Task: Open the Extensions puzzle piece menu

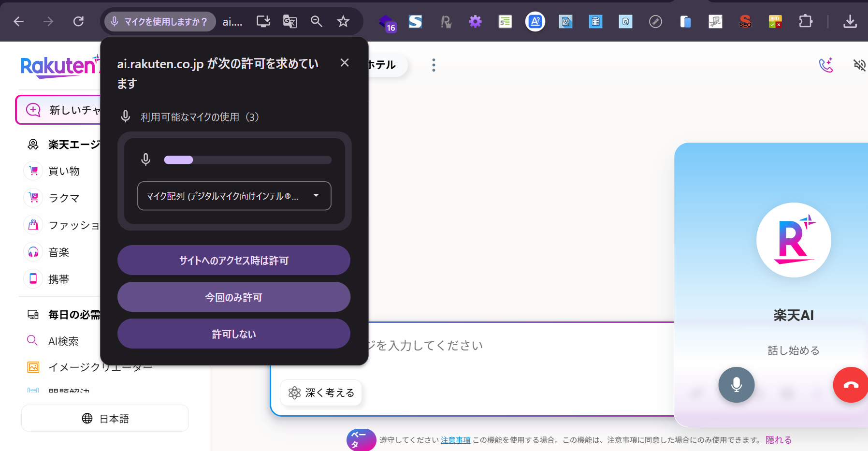Action: 806,21
